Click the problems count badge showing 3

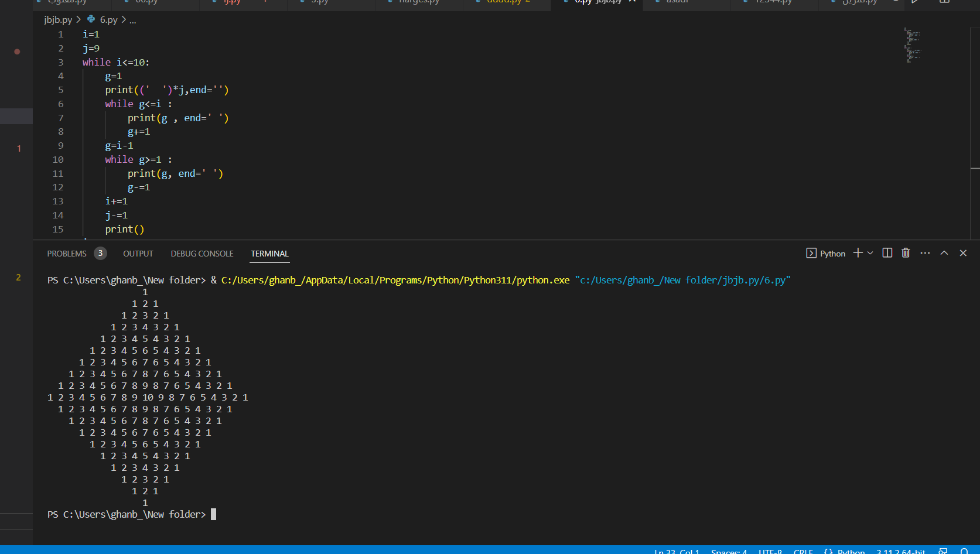click(x=100, y=253)
